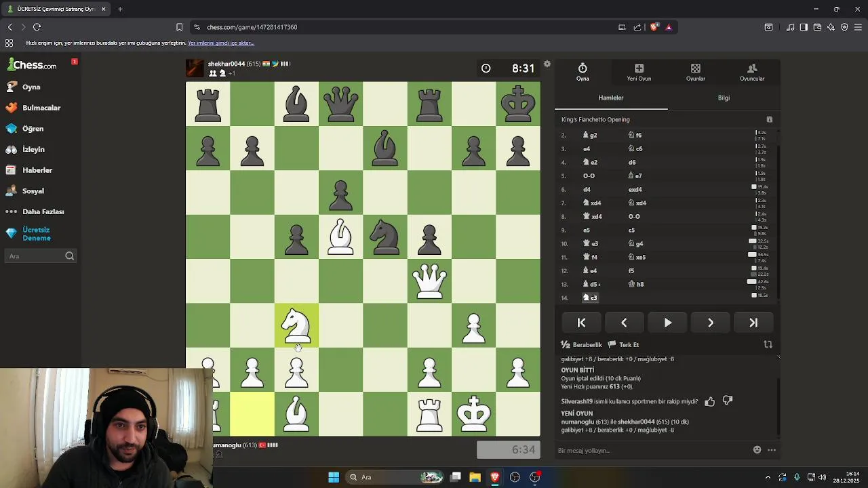Click the Chess.com logo
The width and height of the screenshot is (868, 488).
click(x=32, y=65)
